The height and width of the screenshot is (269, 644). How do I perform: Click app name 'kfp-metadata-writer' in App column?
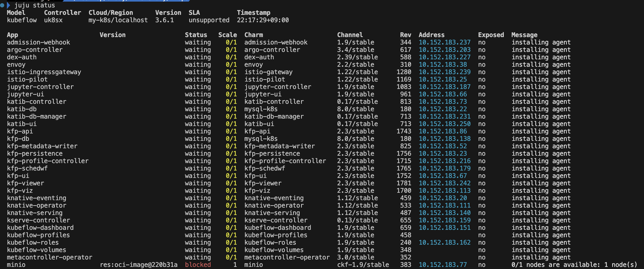coord(42,146)
